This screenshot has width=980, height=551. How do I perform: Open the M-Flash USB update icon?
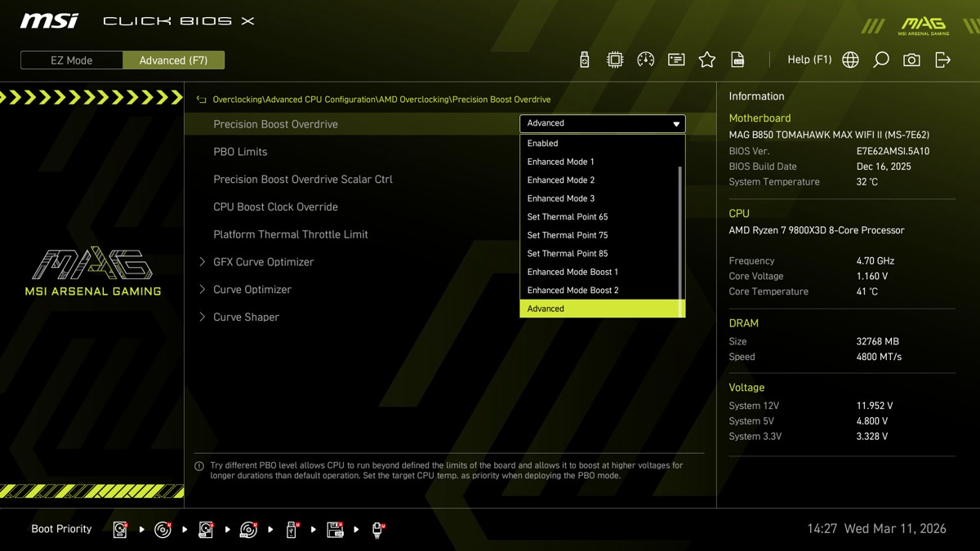584,60
